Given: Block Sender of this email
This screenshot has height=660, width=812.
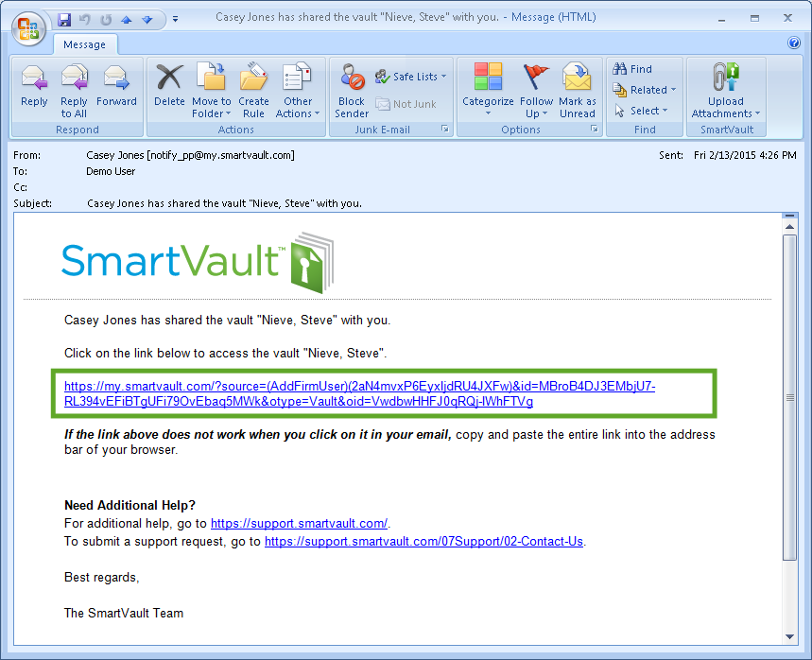Looking at the screenshot, I should coord(352,91).
